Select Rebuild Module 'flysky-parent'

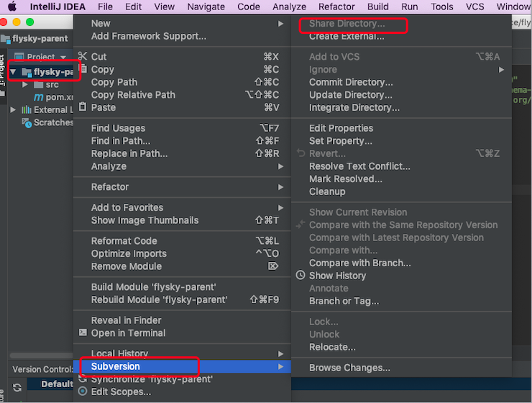(x=182, y=300)
